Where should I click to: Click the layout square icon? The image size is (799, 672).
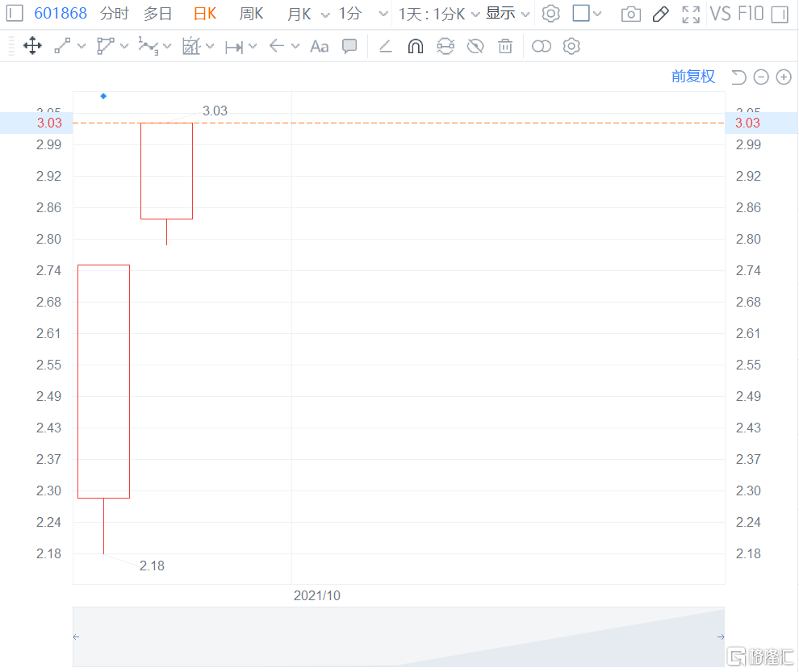pyautogui.click(x=581, y=13)
